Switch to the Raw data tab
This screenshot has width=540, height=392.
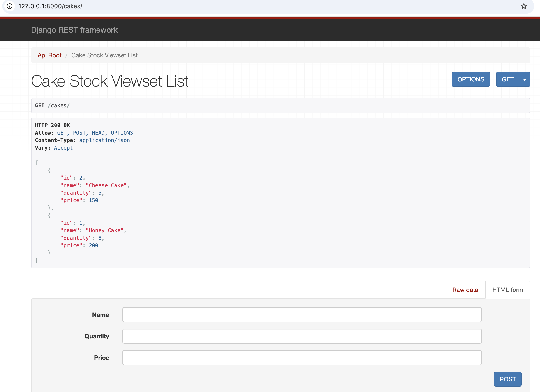pyautogui.click(x=465, y=290)
